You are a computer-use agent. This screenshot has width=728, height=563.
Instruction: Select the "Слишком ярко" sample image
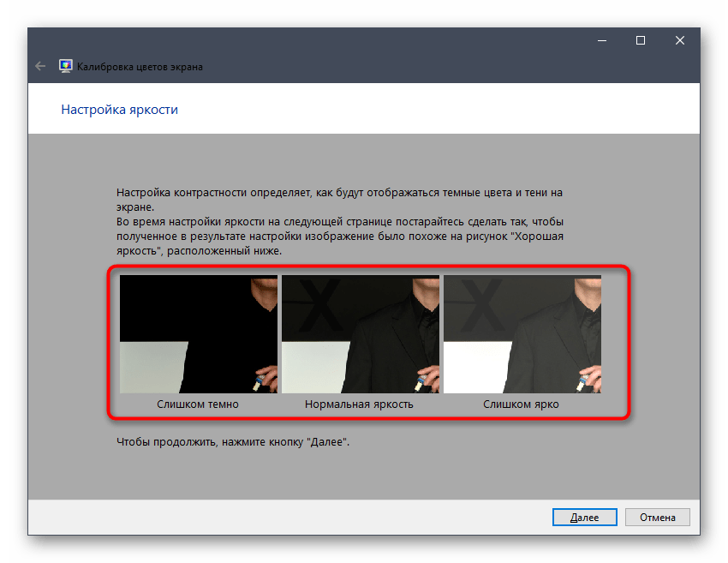522,333
